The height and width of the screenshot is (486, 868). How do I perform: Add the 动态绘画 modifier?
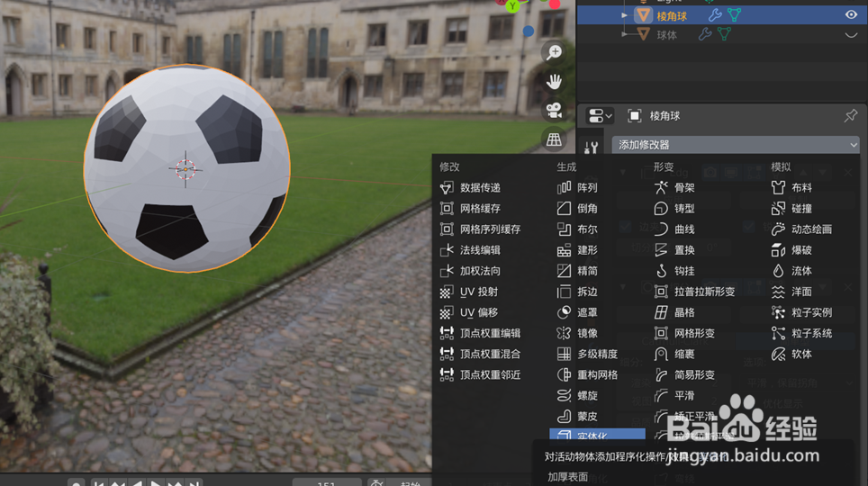click(801, 229)
